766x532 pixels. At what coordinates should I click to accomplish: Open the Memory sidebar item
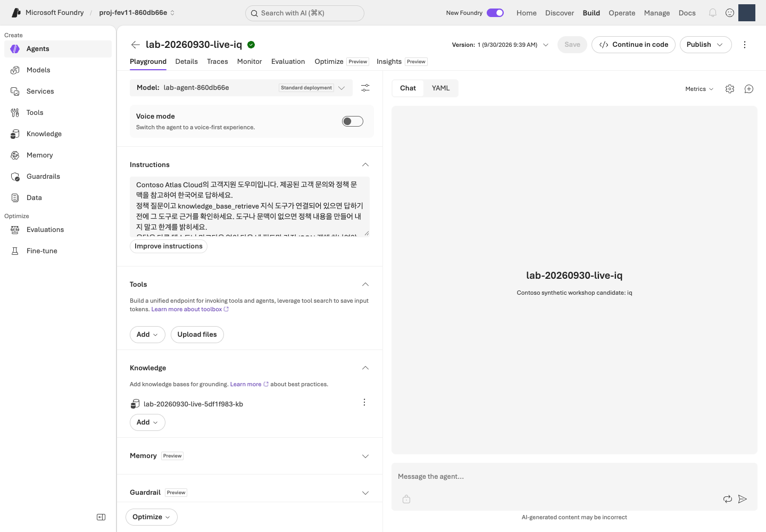[58, 155]
